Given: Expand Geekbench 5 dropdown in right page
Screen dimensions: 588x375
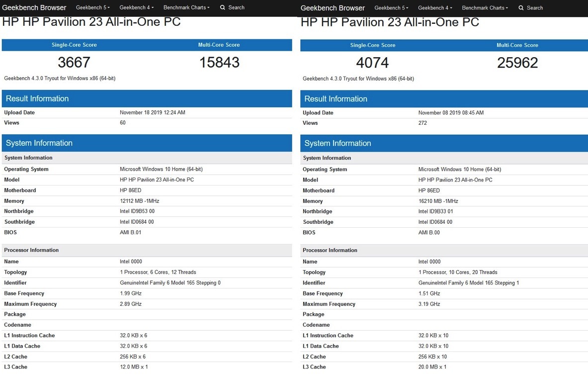Looking at the screenshot, I should (x=392, y=8).
